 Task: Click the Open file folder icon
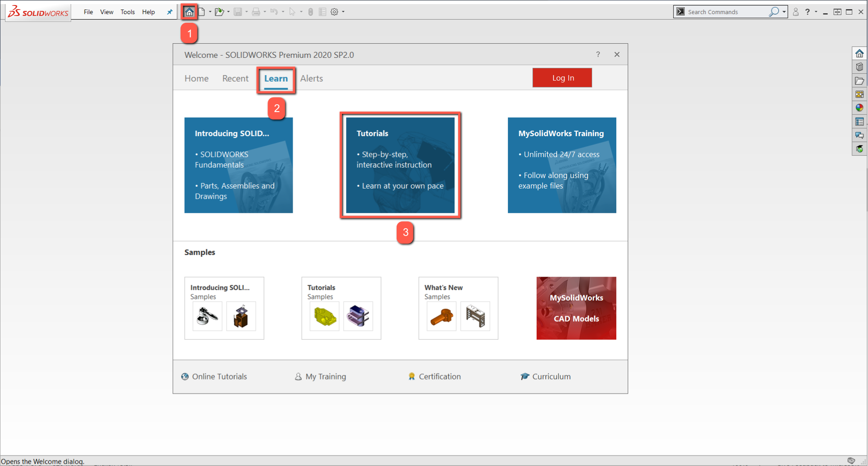[219, 12]
